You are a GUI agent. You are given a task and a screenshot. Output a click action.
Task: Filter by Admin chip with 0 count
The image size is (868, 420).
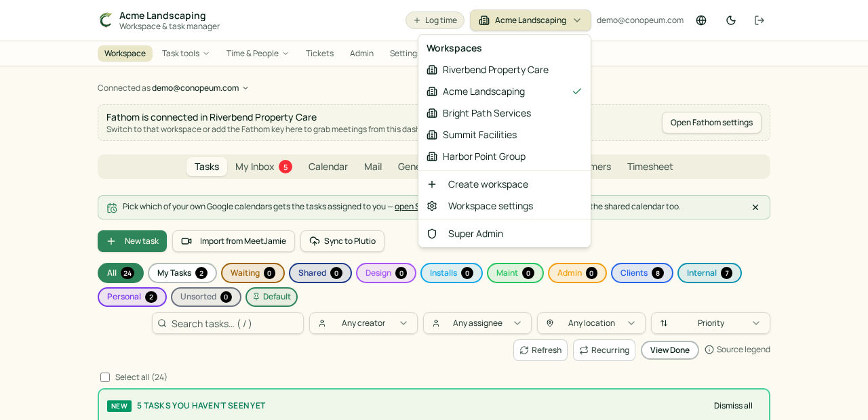coord(577,273)
